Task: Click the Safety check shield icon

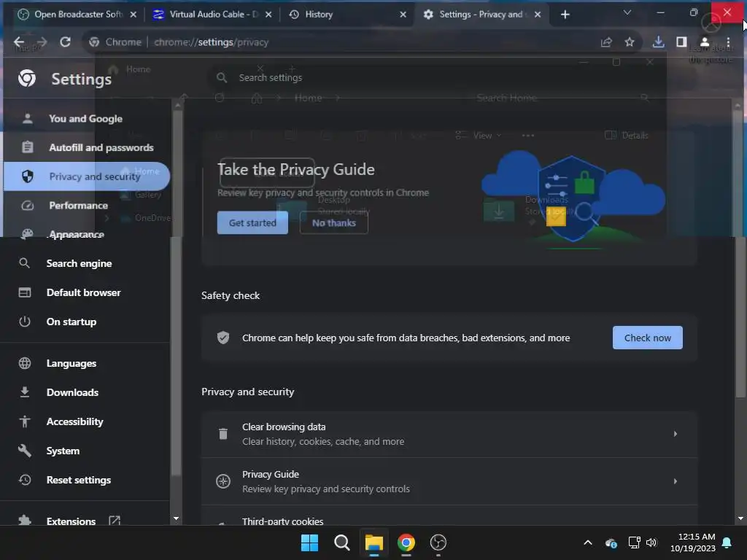Action: click(223, 338)
